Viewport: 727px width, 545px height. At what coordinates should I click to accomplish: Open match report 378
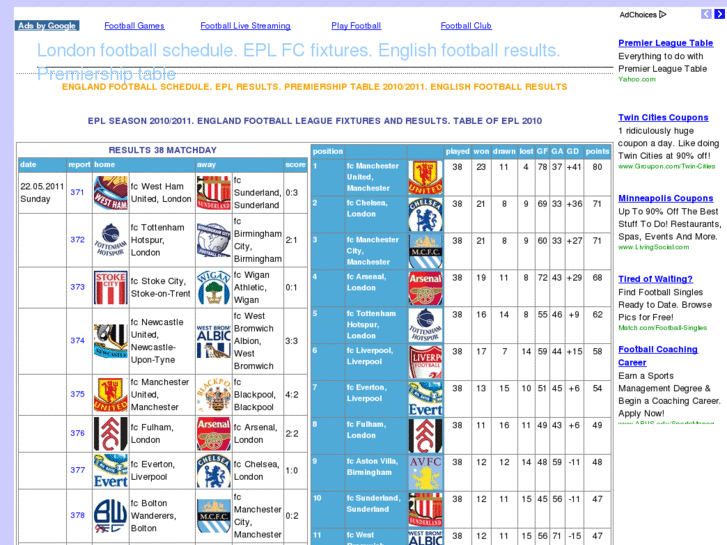coord(77,515)
